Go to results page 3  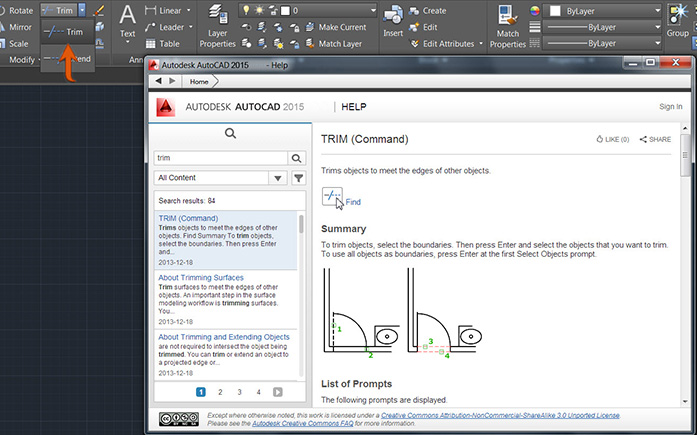coord(239,392)
